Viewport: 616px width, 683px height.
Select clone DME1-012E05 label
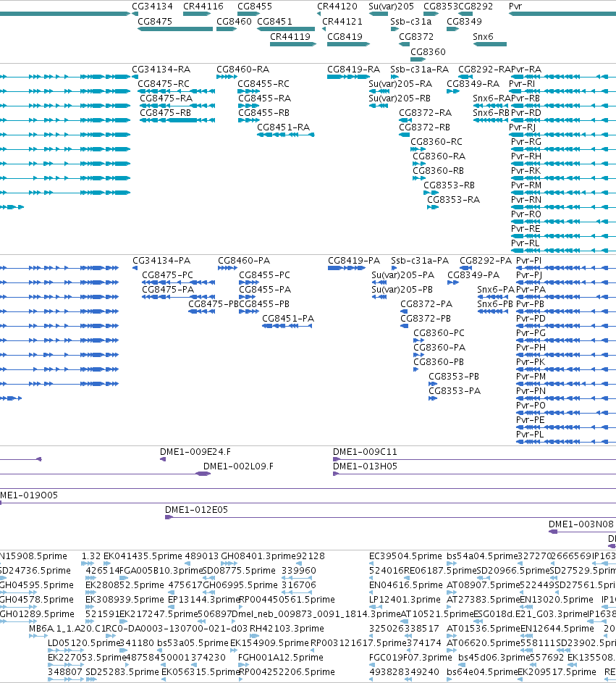(196, 510)
